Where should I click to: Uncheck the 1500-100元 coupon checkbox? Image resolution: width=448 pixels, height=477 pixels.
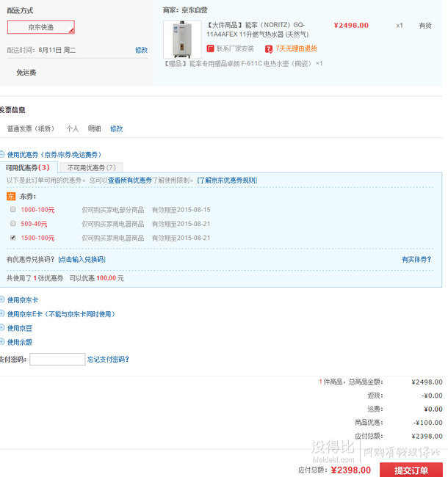(x=12, y=237)
